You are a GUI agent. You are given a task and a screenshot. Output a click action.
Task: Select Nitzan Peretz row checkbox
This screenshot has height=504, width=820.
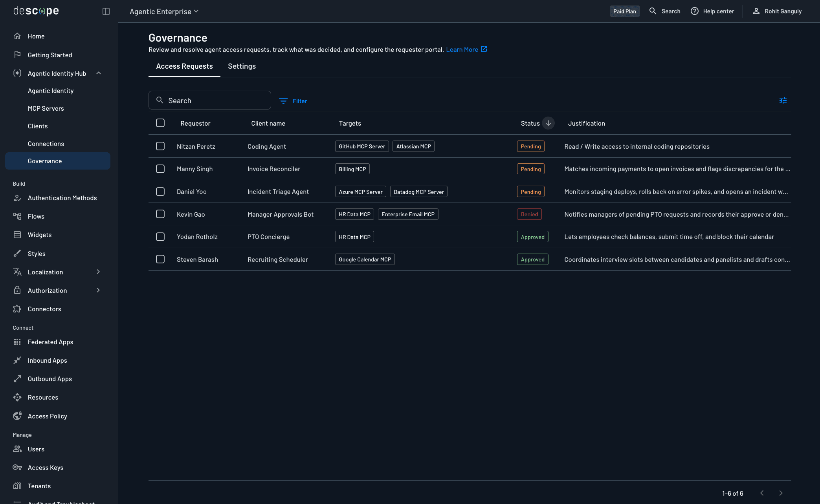pyautogui.click(x=160, y=146)
